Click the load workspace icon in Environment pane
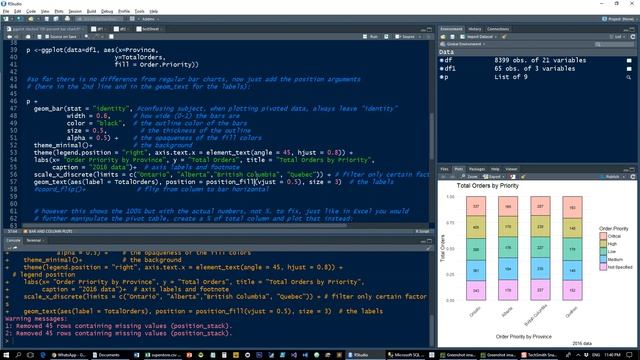Viewport: 640px width, 360px height. [443, 37]
